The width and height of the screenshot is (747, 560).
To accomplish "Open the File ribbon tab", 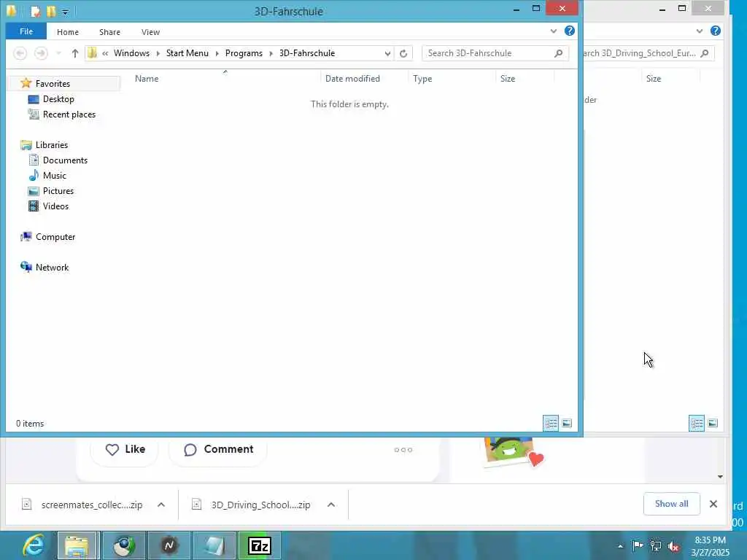I will pos(26,31).
